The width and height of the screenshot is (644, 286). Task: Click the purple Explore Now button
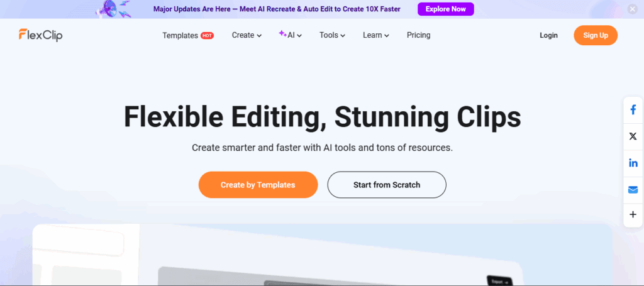pyautogui.click(x=445, y=9)
